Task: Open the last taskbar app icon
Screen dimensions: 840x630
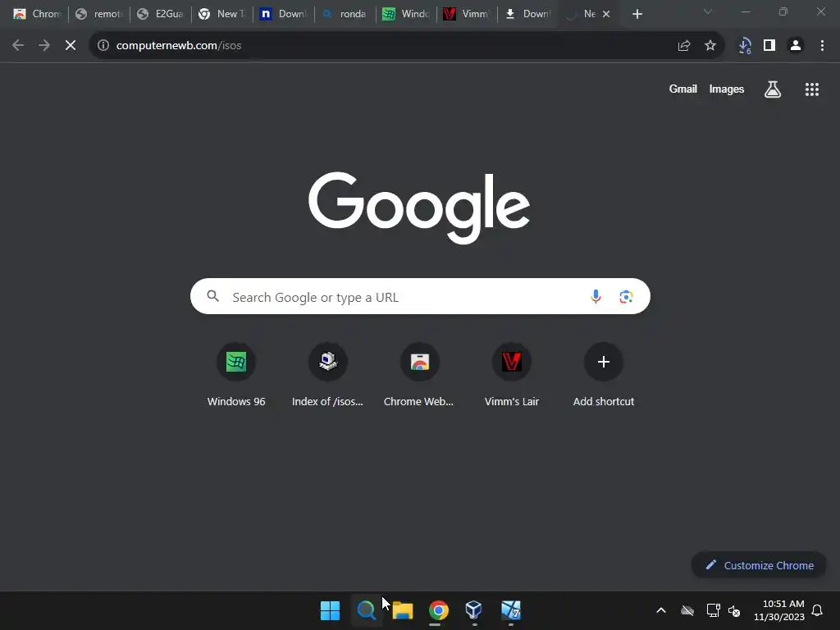Action: [x=510, y=610]
